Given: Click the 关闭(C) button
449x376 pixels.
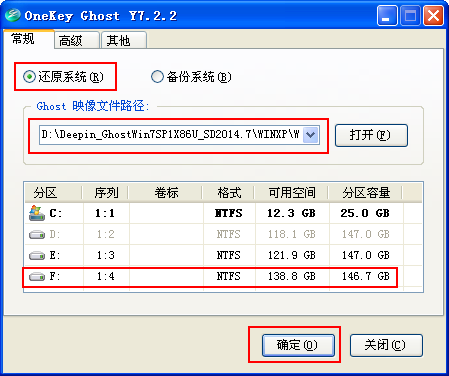Looking at the screenshot, I should pyautogui.click(x=386, y=345).
